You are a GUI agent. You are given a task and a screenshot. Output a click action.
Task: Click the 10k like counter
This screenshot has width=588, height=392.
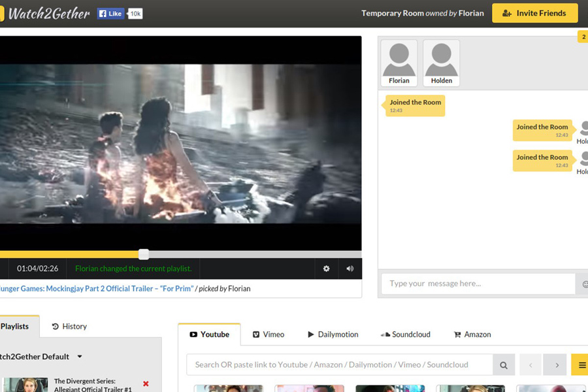click(x=135, y=14)
